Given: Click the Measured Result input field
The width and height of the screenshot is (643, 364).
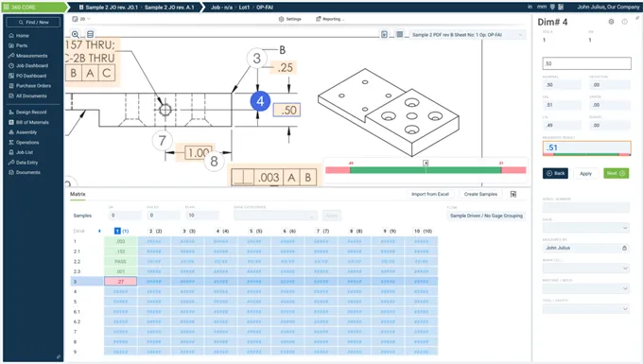Looking at the screenshot, I should pos(586,147).
